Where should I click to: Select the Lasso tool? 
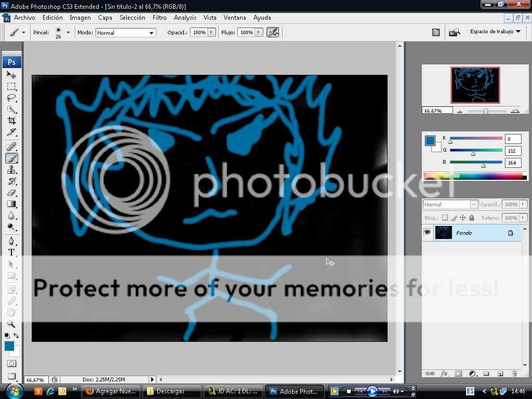click(x=11, y=98)
